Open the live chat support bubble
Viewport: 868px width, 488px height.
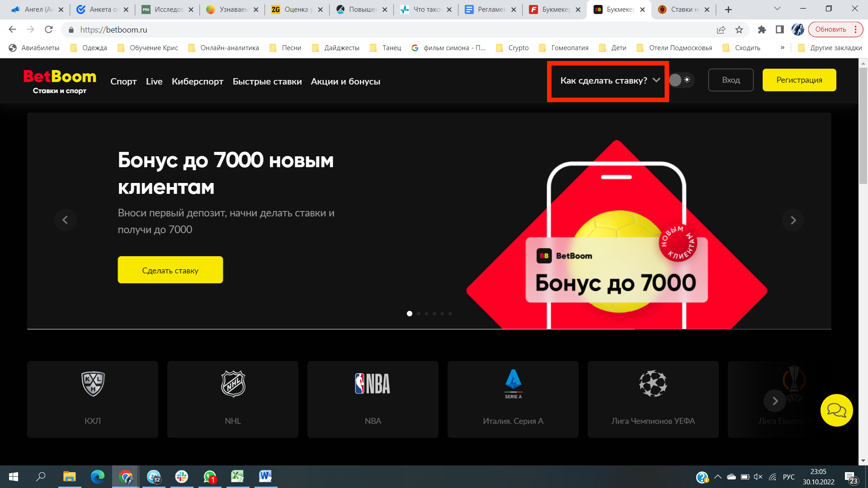pyautogui.click(x=837, y=410)
